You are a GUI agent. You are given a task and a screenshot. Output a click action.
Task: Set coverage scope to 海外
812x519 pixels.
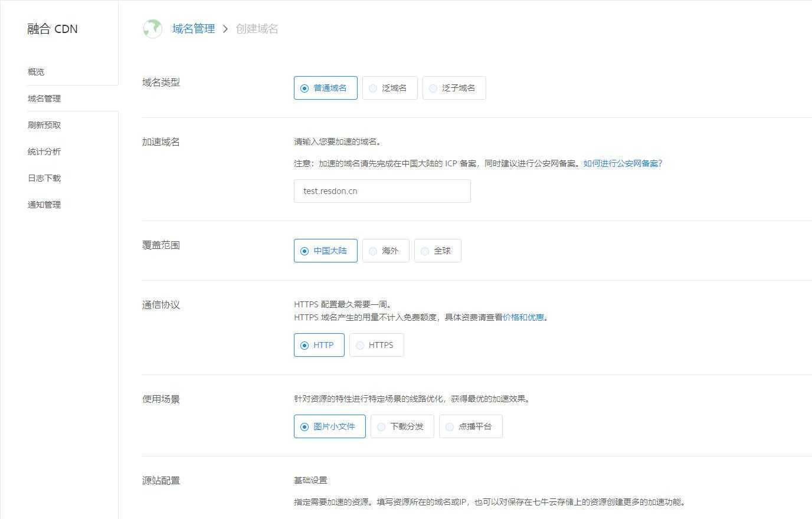pos(385,250)
